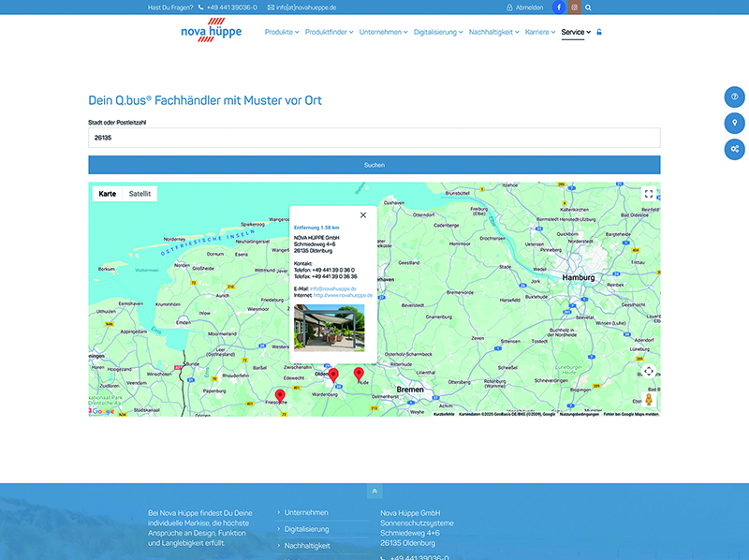
Task: Click the red map marker near Friesoythe
Action: tap(280, 396)
